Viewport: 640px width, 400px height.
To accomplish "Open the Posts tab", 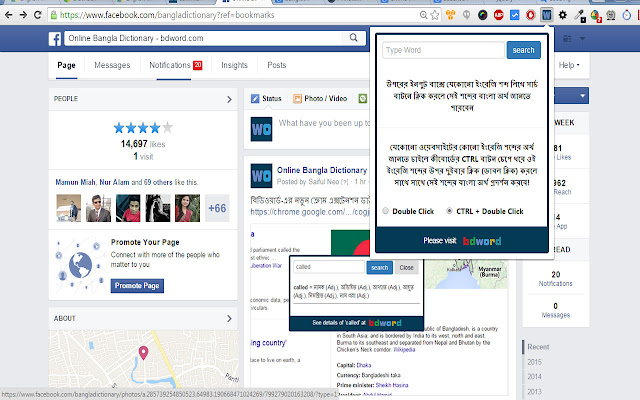I will click(x=277, y=65).
